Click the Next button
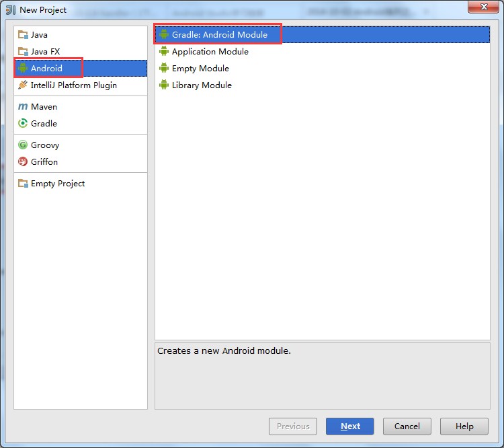The height and width of the screenshot is (448, 504). tap(349, 426)
